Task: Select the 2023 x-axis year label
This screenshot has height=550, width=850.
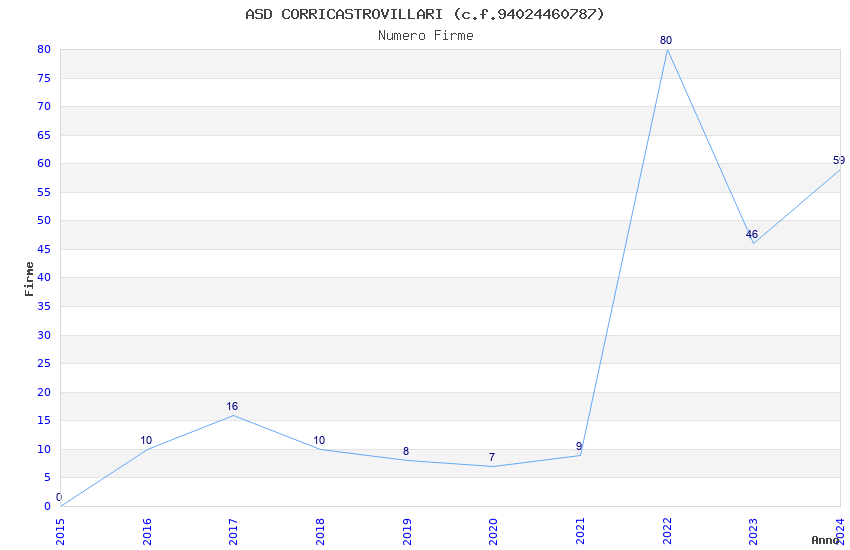Action: [753, 532]
